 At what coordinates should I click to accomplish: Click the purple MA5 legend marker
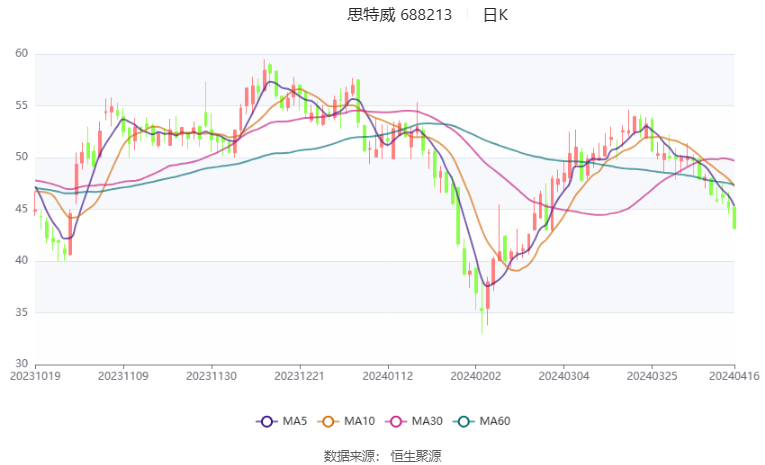[x=265, y=422]
